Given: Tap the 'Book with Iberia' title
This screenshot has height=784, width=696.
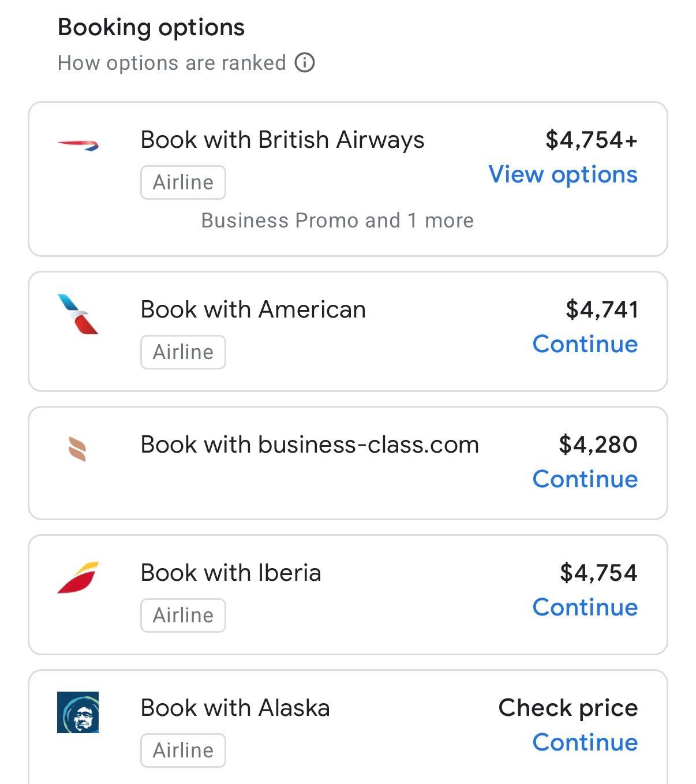Looking at the screenshot, I should click(231, 573).
